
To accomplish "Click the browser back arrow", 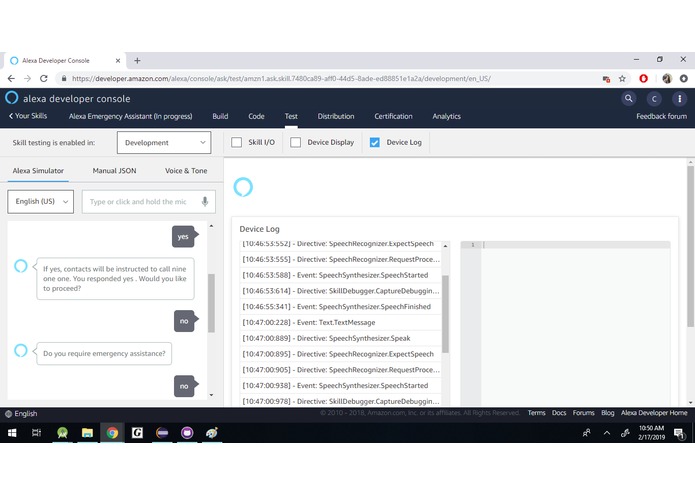I will (11, 78).
